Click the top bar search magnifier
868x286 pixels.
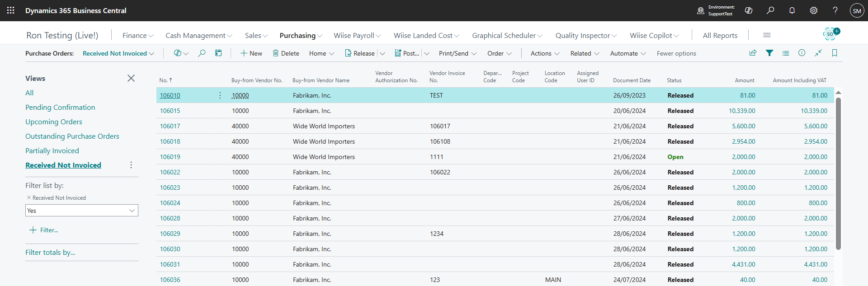[x=770, y=10]
